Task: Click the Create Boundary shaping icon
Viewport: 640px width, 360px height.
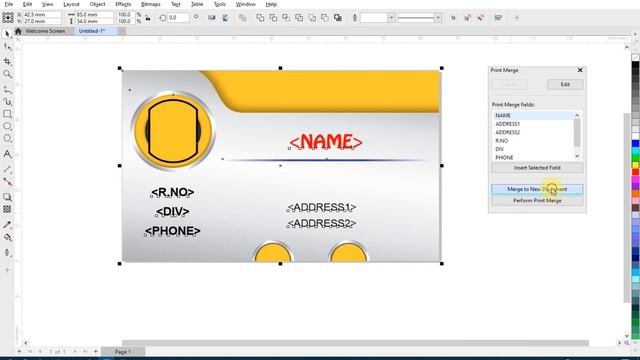Action: 338,18
